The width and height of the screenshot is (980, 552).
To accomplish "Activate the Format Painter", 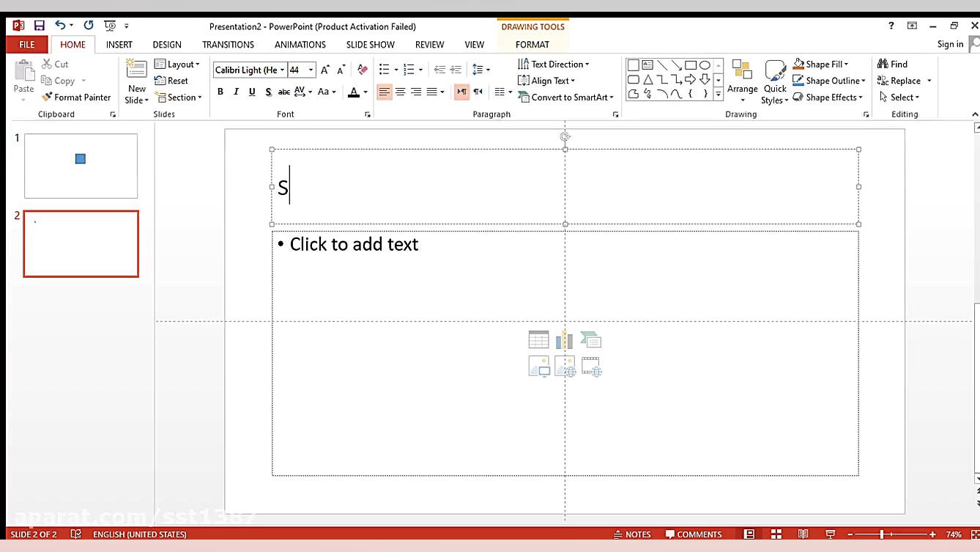I will click(x=76, y=97).
